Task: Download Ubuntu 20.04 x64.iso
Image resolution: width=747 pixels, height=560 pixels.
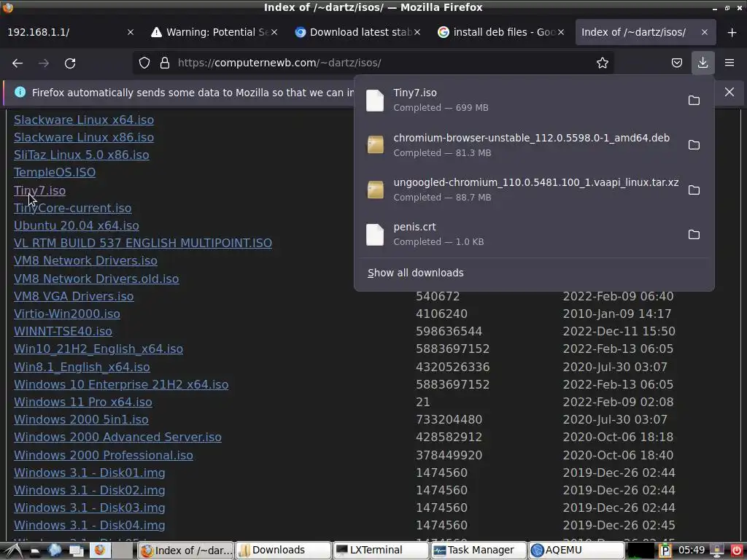Action: pos(76,225)
